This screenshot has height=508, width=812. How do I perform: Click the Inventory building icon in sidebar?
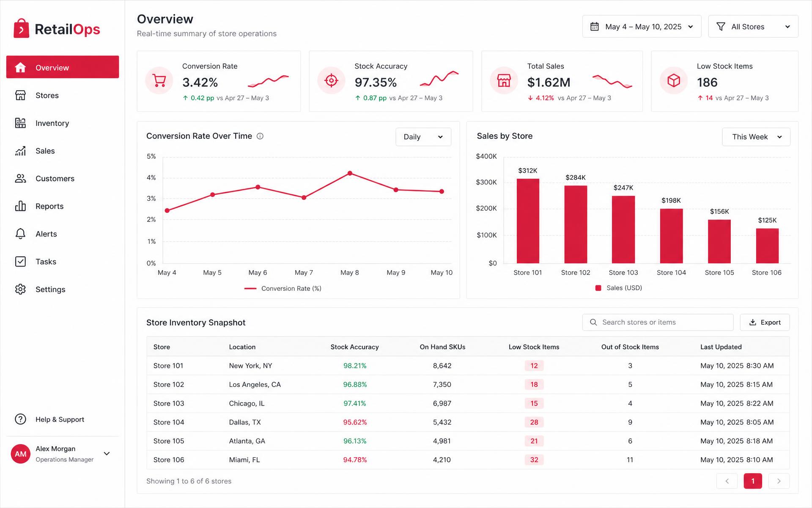(x=20, y=123)
